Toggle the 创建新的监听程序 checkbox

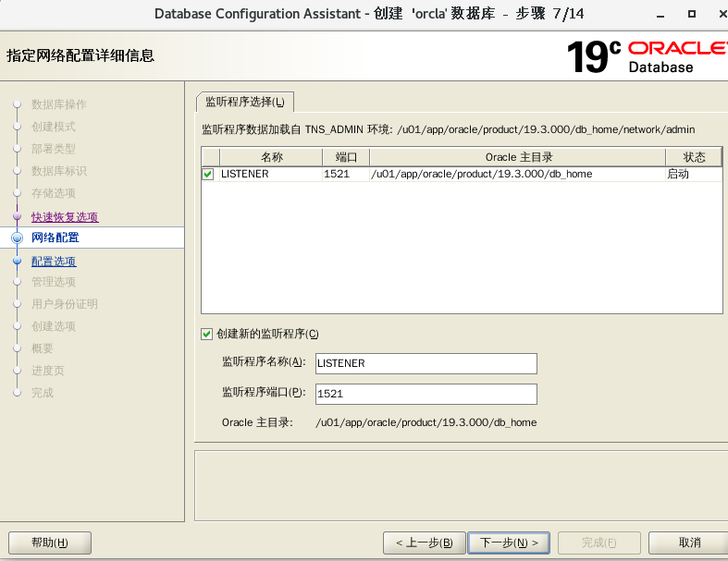click(x=207, y=334)
